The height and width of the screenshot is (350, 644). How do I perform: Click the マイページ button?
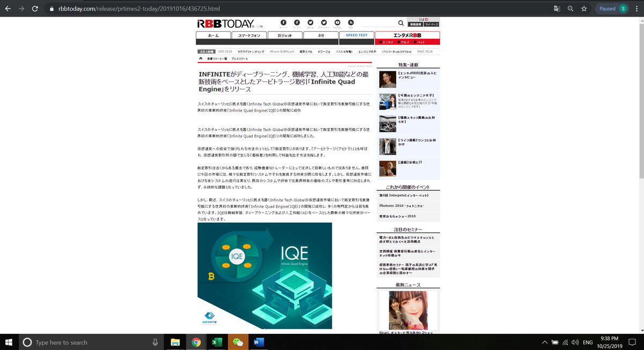(431, 25)
